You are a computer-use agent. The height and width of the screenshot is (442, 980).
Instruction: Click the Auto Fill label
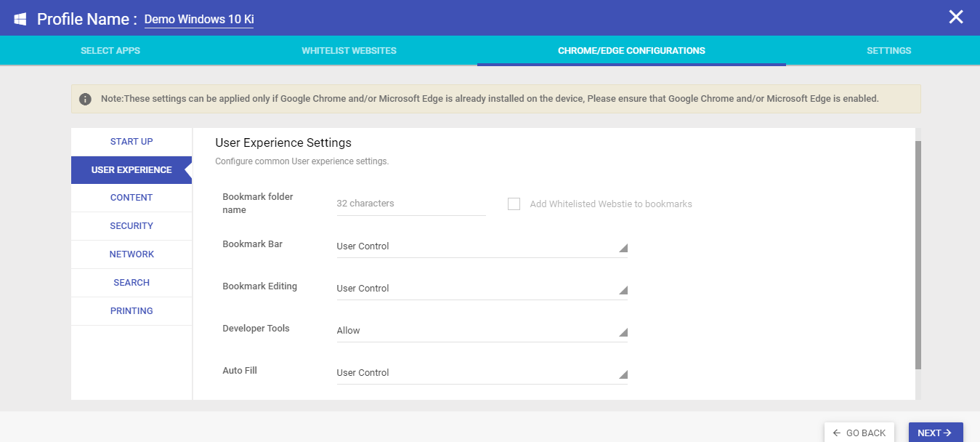pos(240,371)
